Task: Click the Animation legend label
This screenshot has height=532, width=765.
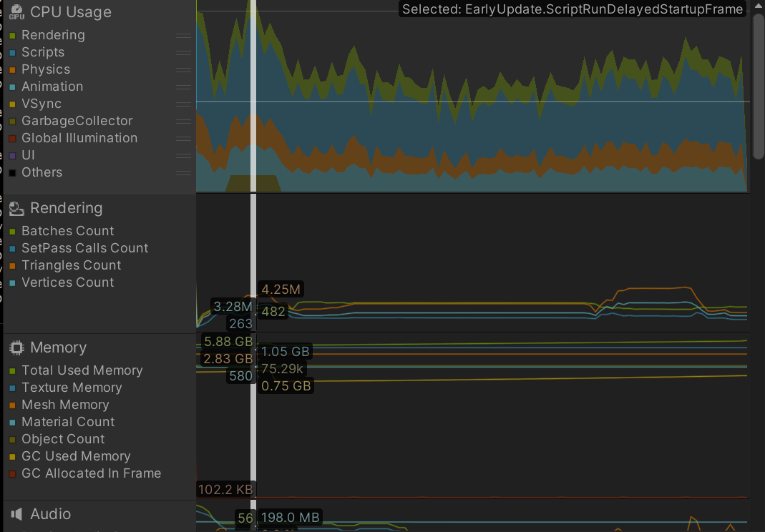Action: [52, 87]
